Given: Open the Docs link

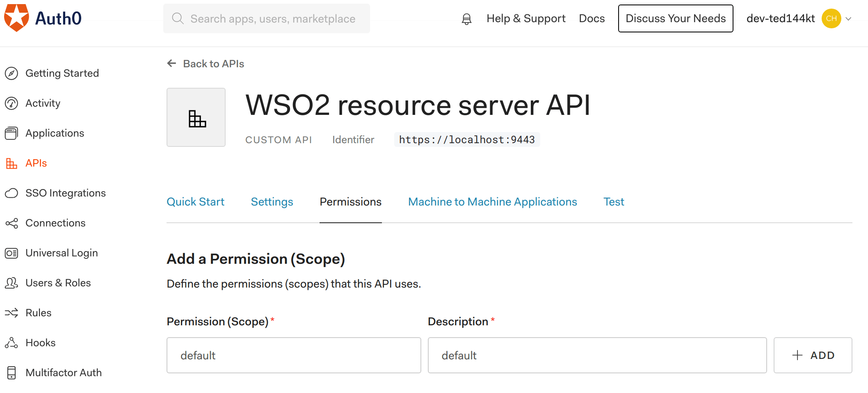Looking at the screenshot, I should (592, 18).
